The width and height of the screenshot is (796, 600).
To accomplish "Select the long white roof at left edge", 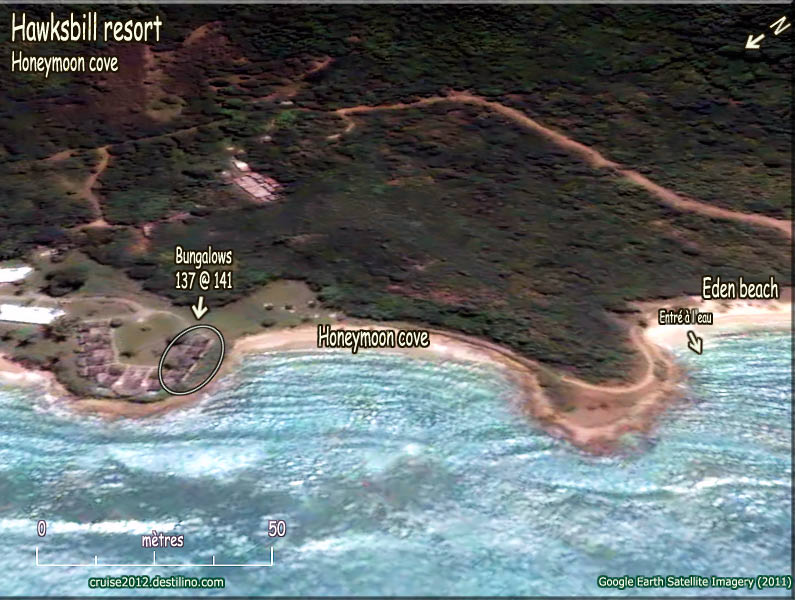I will [30, 314].
